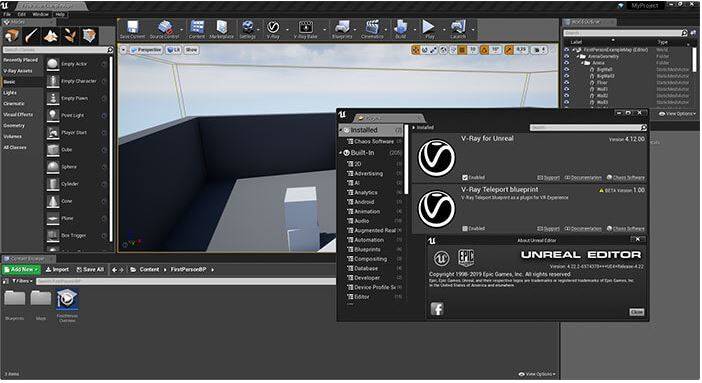The height and width of the screenshot is (383, 702).
Task: Toggle Enabled checkbox for V-Ray Teleport blueprint
Action: tap(465, 228)
